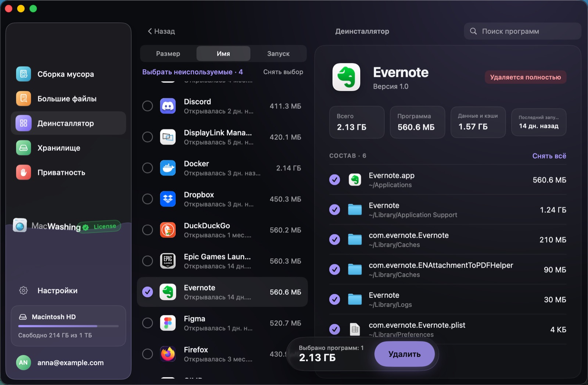This screenshot has width=588, height=385.
Task: Click the Figma app icon
Action: click(x=168, y=323)
